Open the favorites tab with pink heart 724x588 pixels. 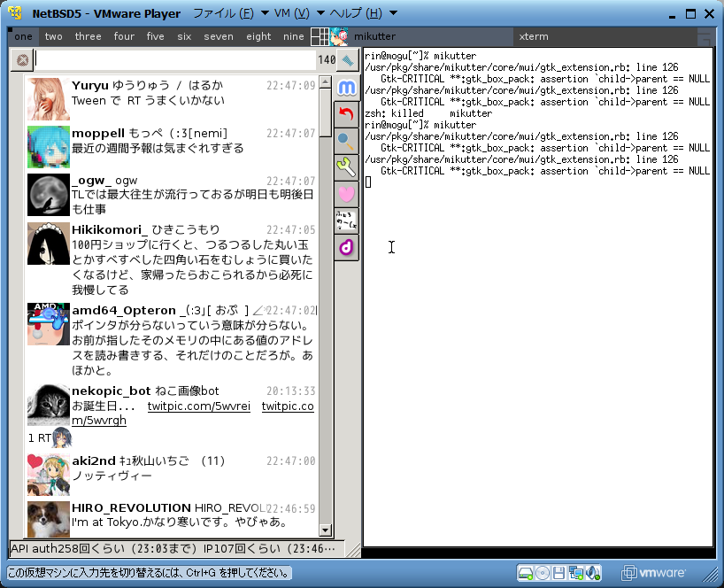click(346, 194)
